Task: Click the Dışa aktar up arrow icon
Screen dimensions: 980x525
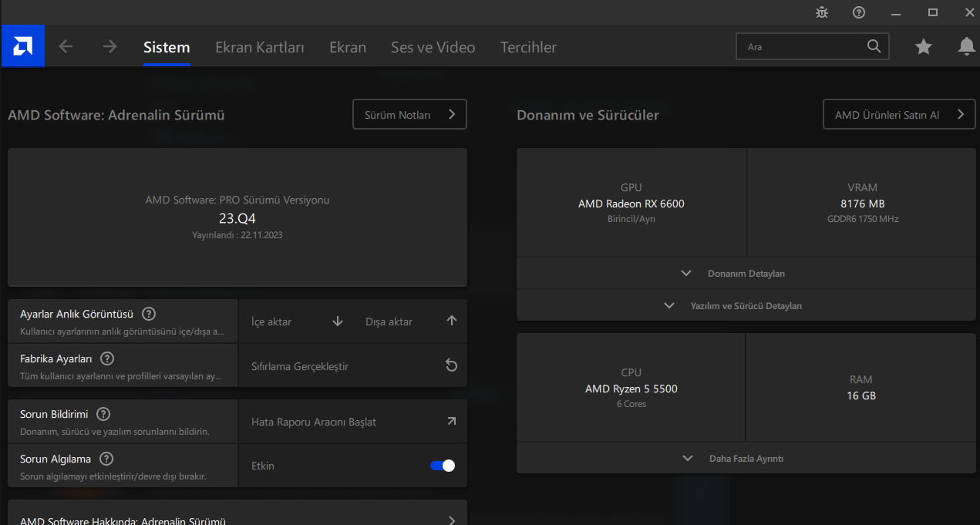Action: point(452,321)
